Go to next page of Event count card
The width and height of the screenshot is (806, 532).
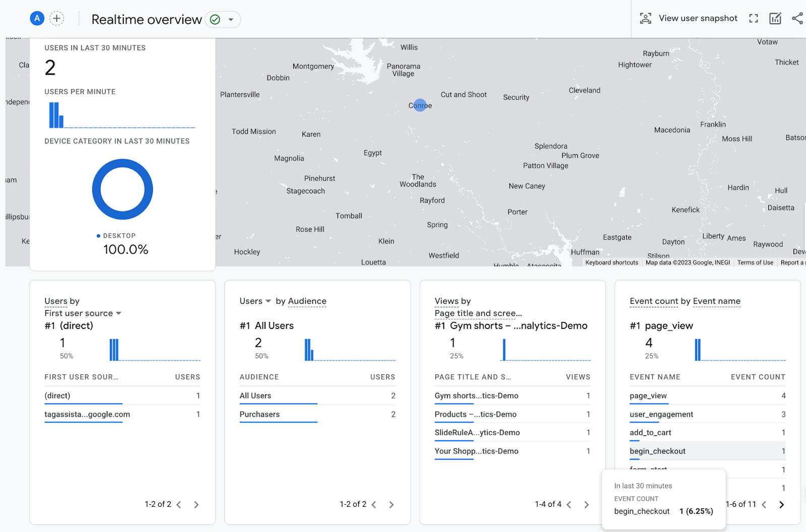tap(781, 504)
